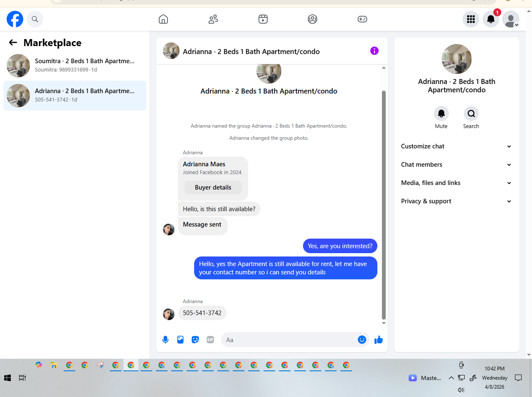This screenshot has width=532, height=397.
Task: Open the Soumitra apartment conversation
Action: [x=75, y=65]
